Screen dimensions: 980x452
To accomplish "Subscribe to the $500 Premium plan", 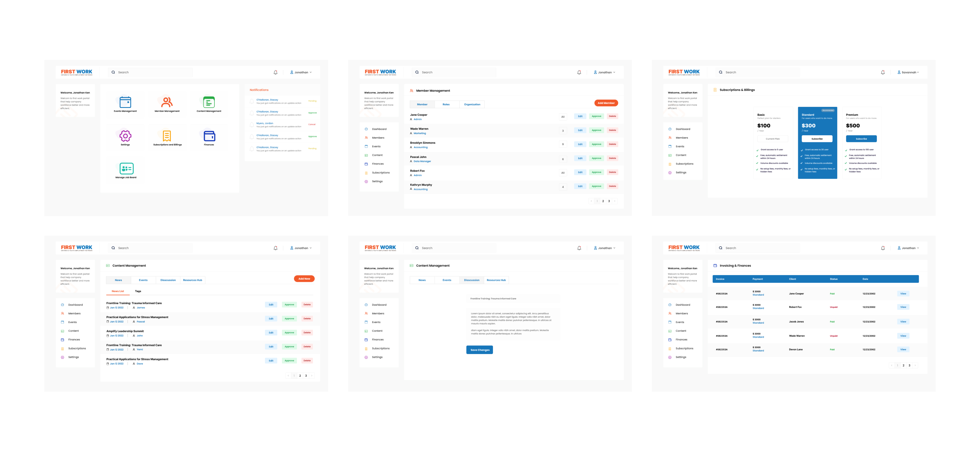I will 861,139.
